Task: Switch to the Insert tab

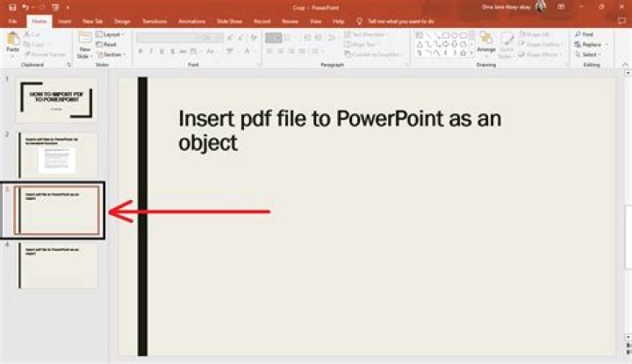Action: (x=64, y=21)
